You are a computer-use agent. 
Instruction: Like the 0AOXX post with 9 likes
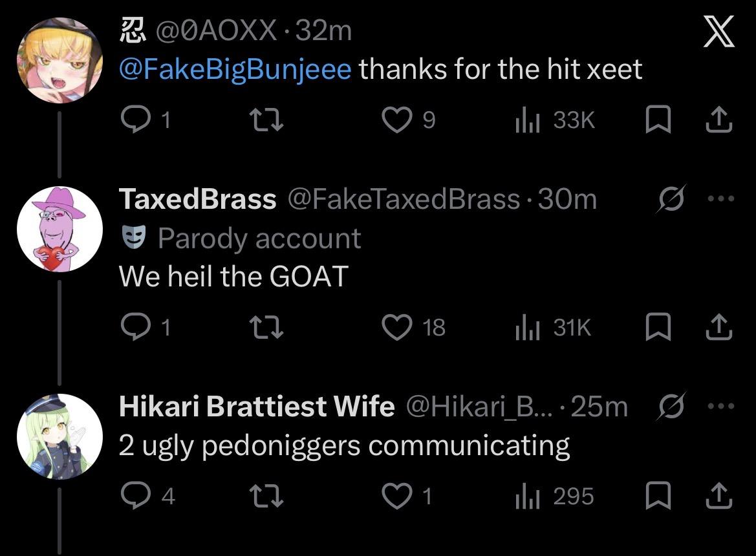click(x=397, y=120)
